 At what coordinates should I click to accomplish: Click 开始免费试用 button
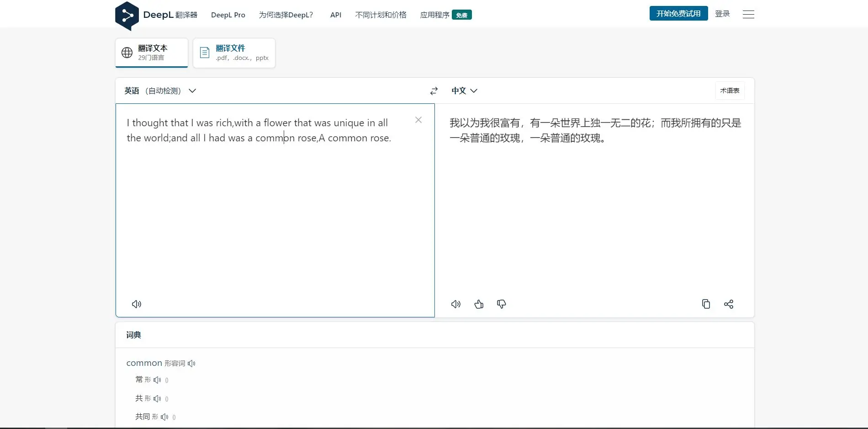678,13
